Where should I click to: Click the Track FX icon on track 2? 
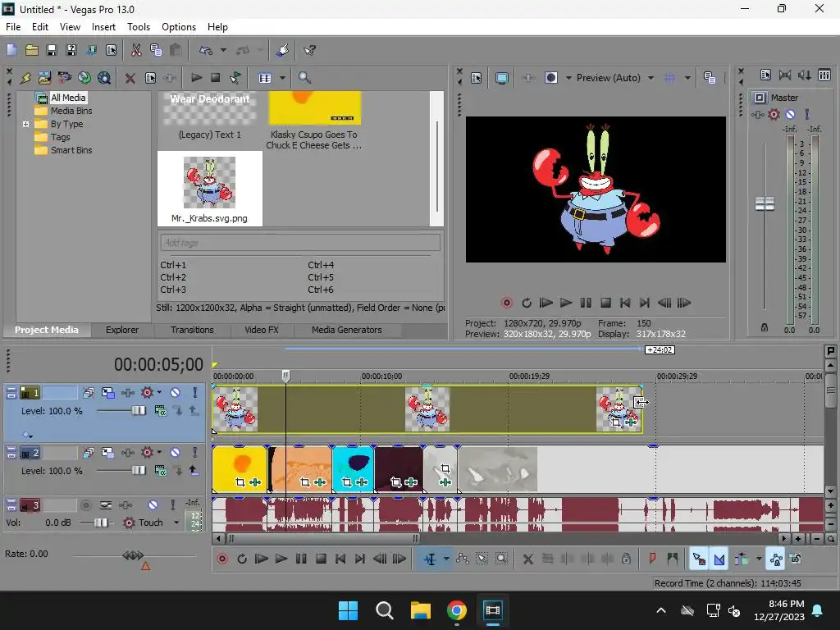click(148, 453)
